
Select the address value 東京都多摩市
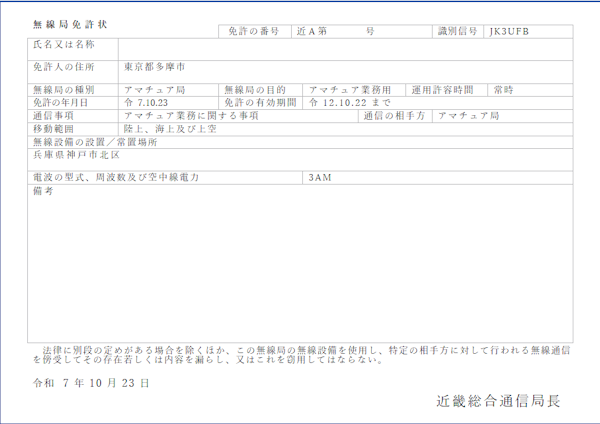pos(154,67)
